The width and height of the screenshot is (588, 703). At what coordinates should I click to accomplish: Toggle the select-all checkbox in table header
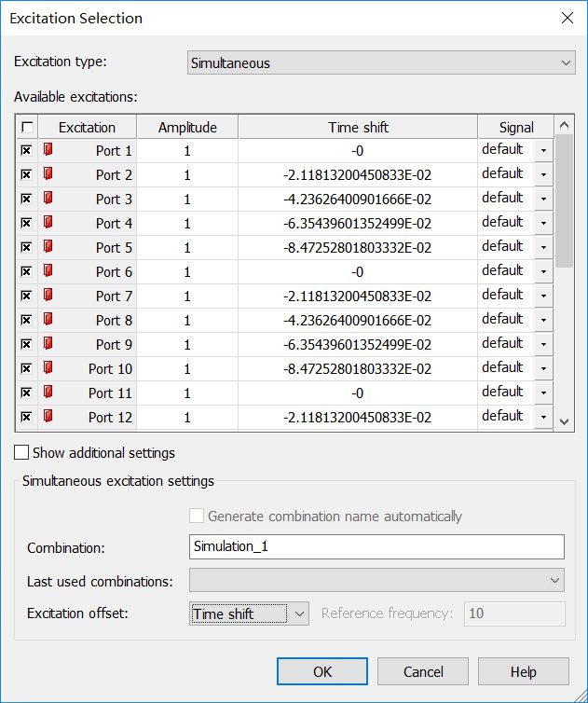27,128
